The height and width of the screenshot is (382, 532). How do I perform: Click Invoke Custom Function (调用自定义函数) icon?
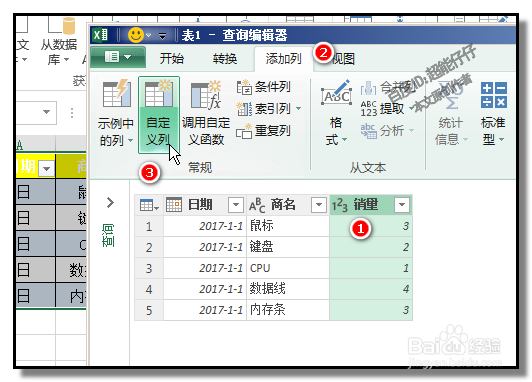click(206, 95)
